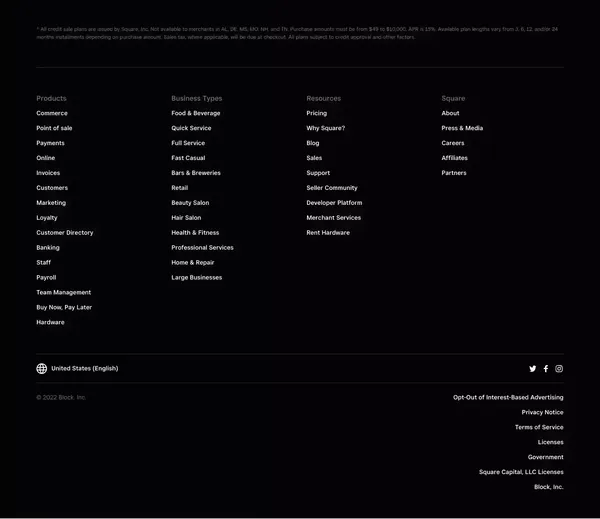
Task: Visit the Blog
Action: tap(313, 143)
